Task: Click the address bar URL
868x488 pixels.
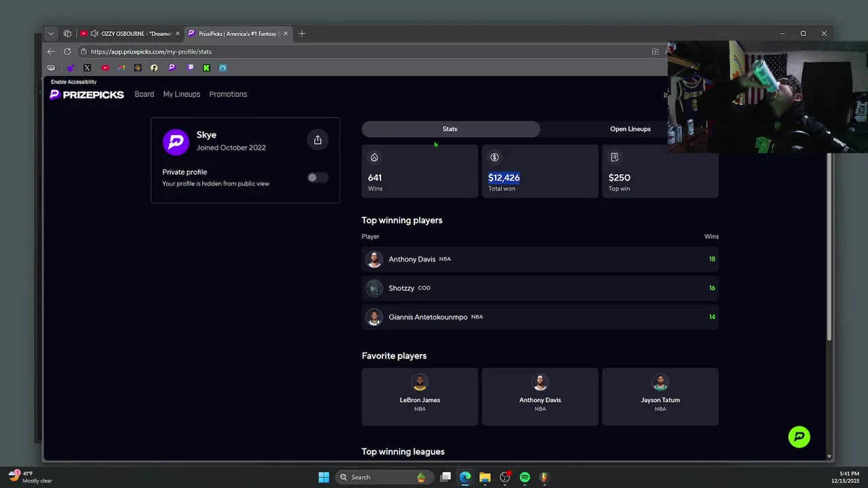Action: [151, 52]
